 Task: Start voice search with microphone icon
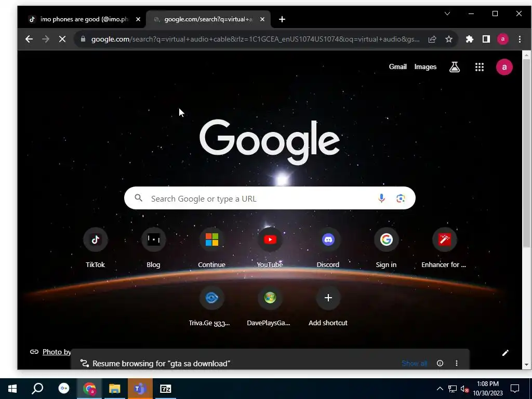(x=381, y=198)
